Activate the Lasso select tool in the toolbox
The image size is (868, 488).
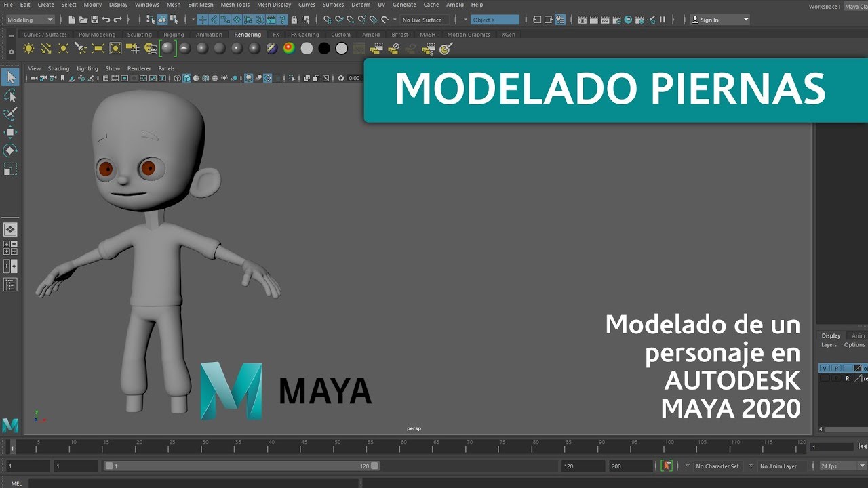[x=10, y=96]
